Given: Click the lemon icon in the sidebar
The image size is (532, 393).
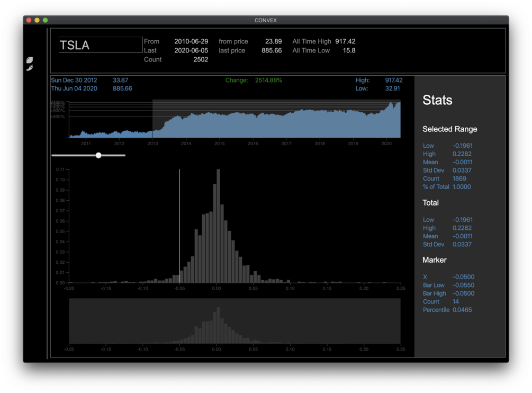Looking at the screenshot, I should coord(30,60).
